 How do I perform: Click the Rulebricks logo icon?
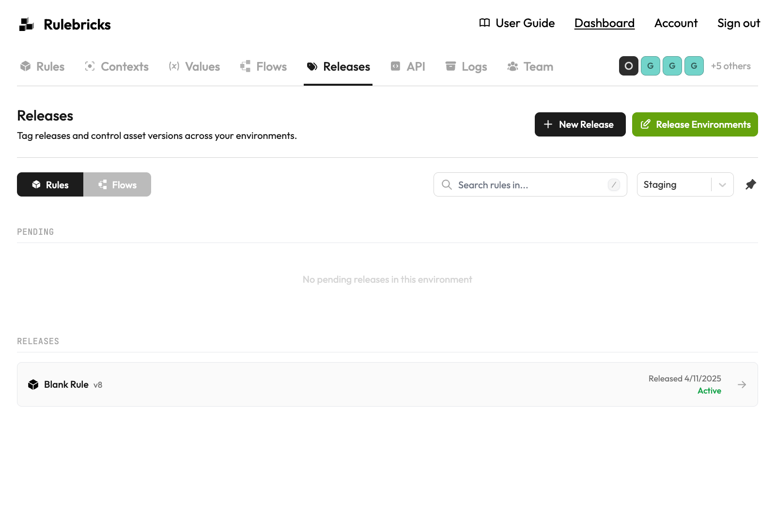click(x=26, y=24)
